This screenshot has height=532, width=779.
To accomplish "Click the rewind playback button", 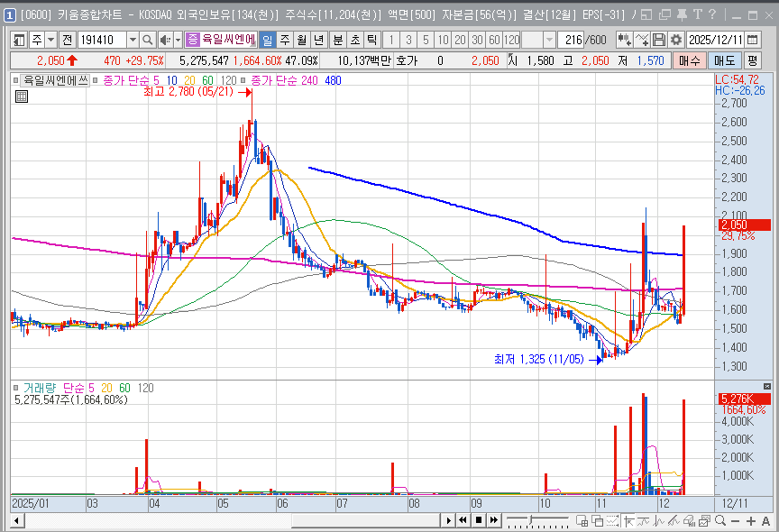I will (463, 520).
